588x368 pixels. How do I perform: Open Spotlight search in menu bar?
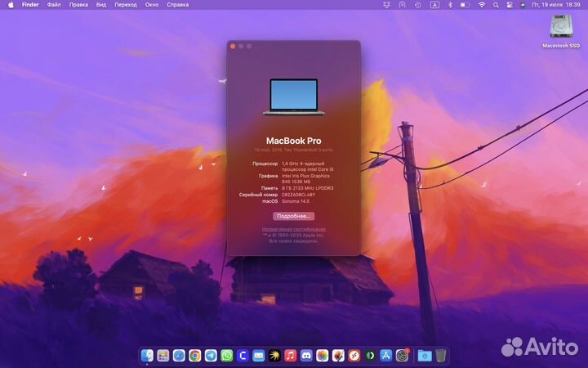[496, 5]
